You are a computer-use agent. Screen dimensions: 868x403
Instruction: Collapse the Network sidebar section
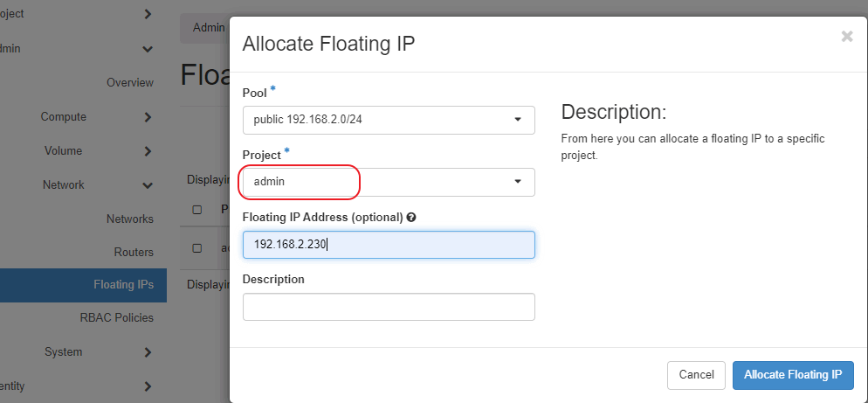click(148, 185)
